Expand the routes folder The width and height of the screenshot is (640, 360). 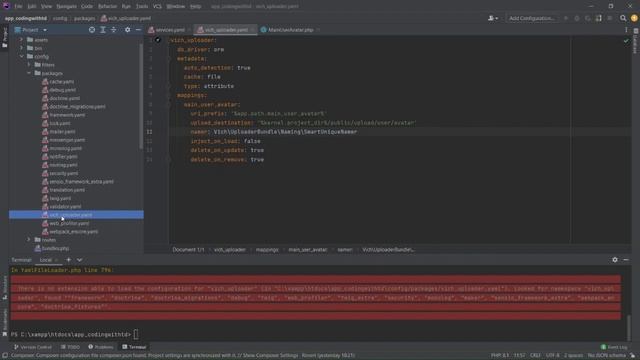29,240
